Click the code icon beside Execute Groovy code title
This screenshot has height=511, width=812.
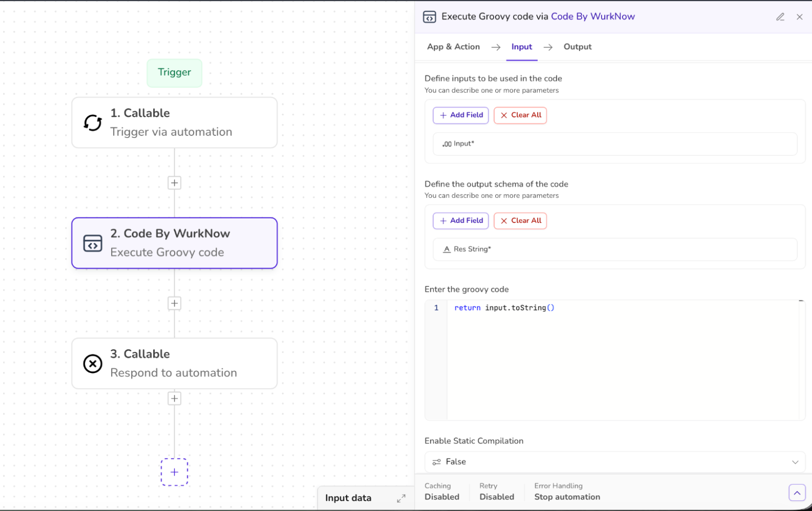click(429, 17)
